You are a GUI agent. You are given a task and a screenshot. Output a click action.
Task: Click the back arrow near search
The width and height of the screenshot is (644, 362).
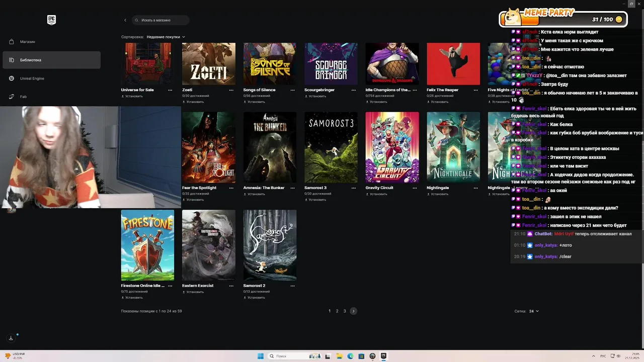tap(125, 20)
